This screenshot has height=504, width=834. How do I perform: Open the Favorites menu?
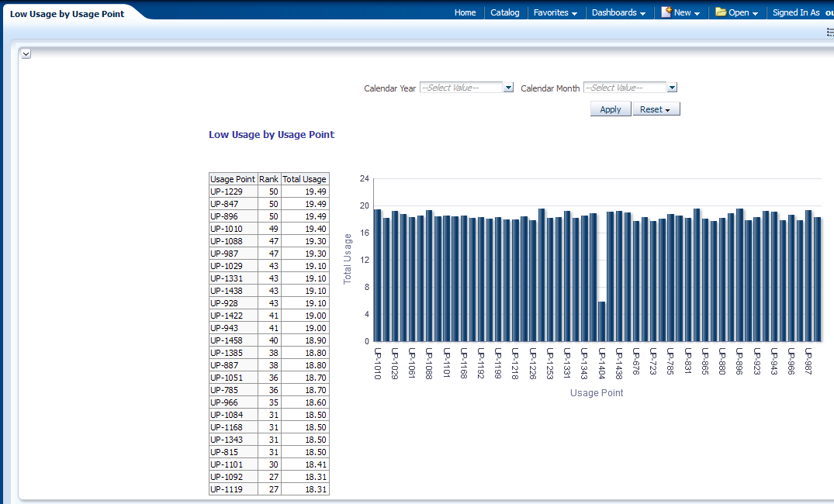[555, 12]
